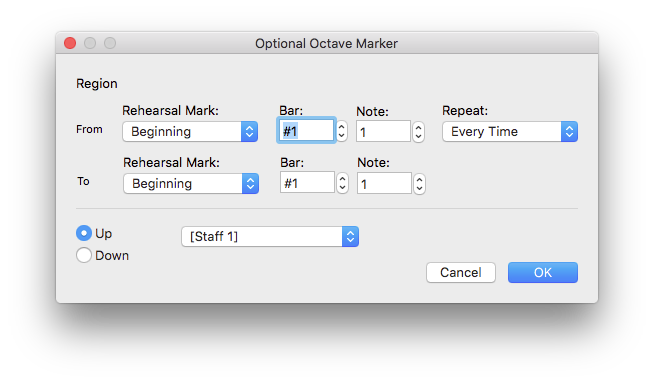Increment the To Bar stepper up arrow
The width and height of the screenshot is (654, 383).
click(x=343, y=179)
